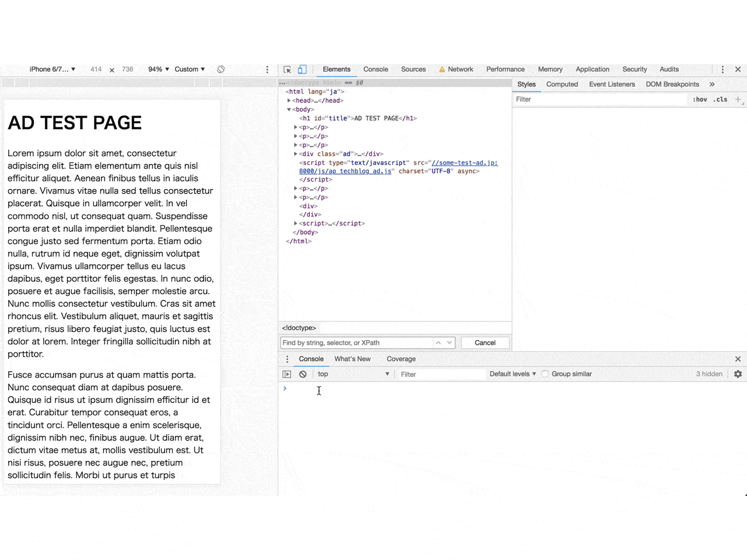Show the console sidebar icon
Image resolution: width=747 pixels, height=560 pixels.
pos(287,374)
